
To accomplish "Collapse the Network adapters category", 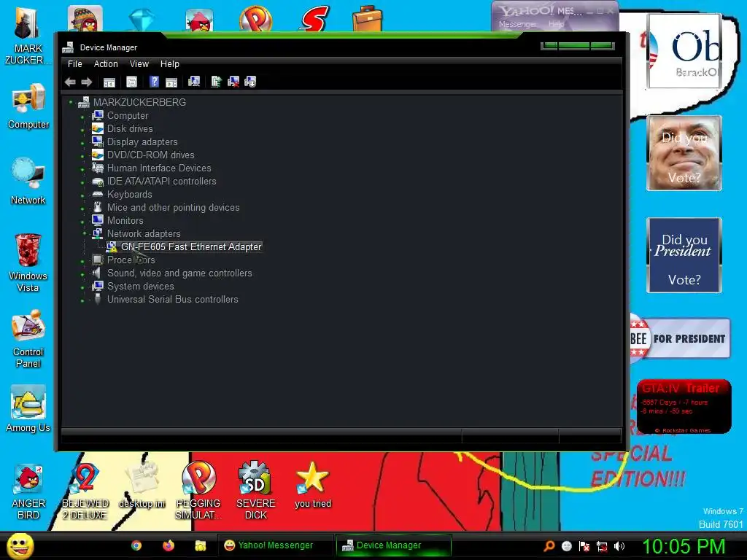I will [x=85, y=233].
